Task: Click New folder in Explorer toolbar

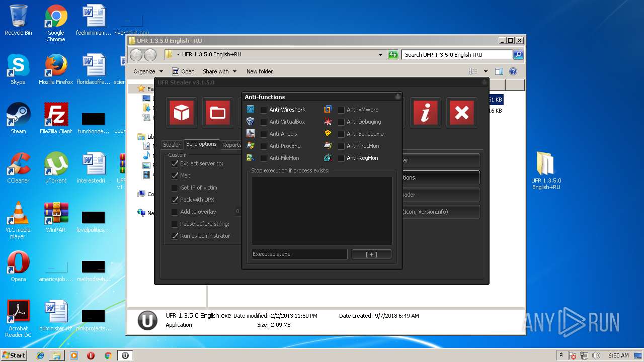Action: tap(260, 71)
